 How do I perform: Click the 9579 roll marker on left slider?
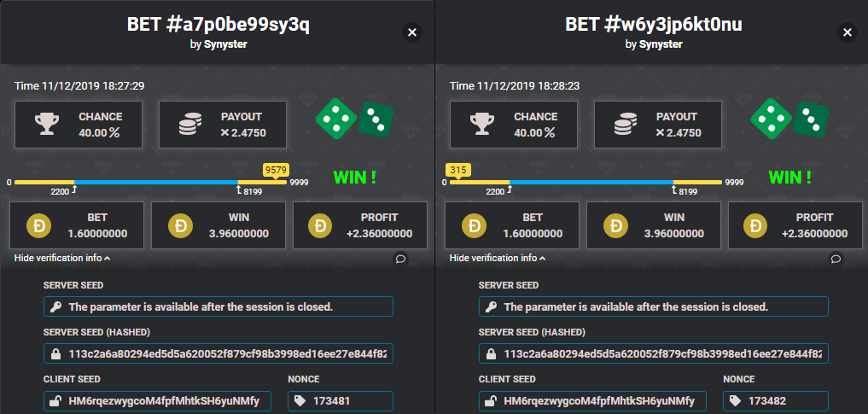pos(276,170)
